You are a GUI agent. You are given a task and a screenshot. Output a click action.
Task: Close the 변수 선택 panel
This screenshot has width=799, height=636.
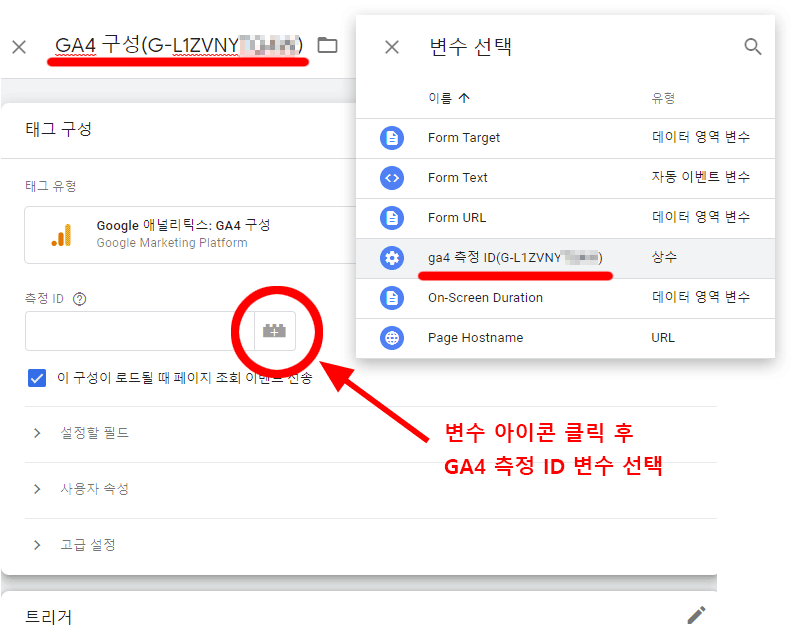coord(392,47)
